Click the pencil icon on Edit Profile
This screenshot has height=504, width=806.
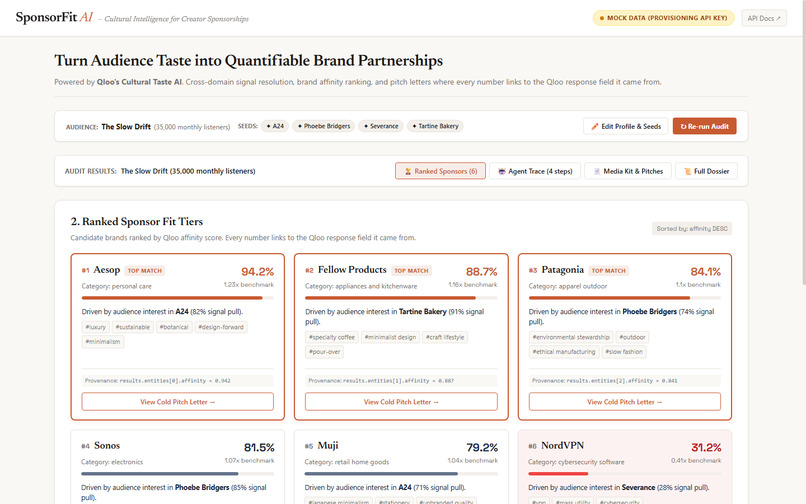pos(595,126)
